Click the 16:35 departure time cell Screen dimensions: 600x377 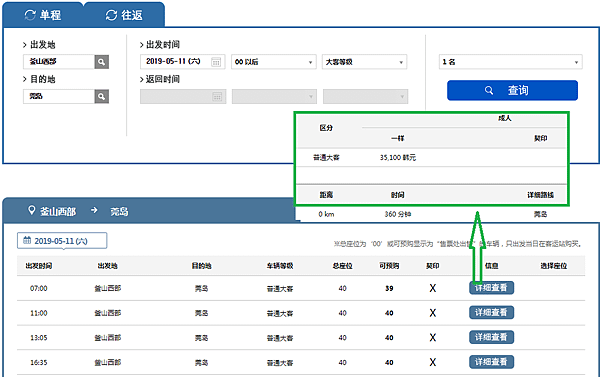pos(39,362)
